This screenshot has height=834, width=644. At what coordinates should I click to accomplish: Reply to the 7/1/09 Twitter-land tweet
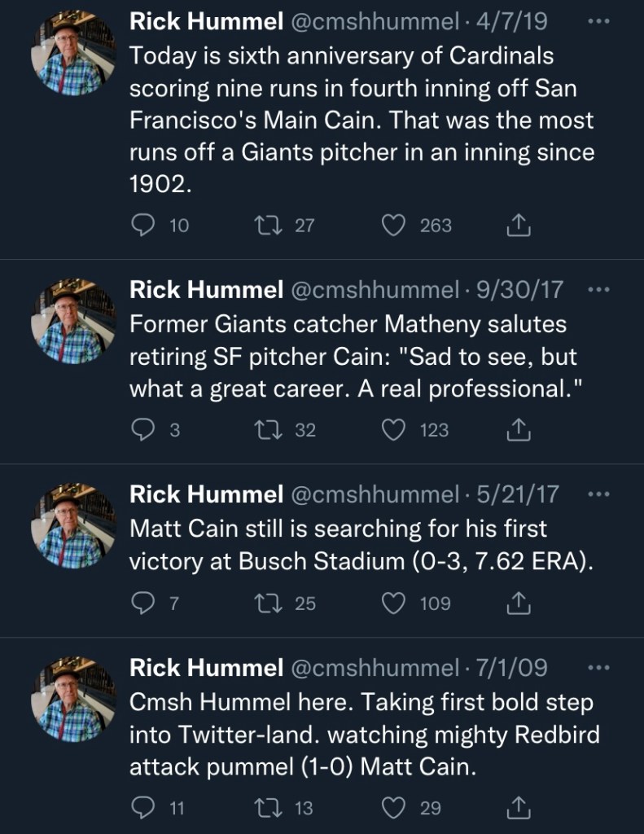[143, 808]
